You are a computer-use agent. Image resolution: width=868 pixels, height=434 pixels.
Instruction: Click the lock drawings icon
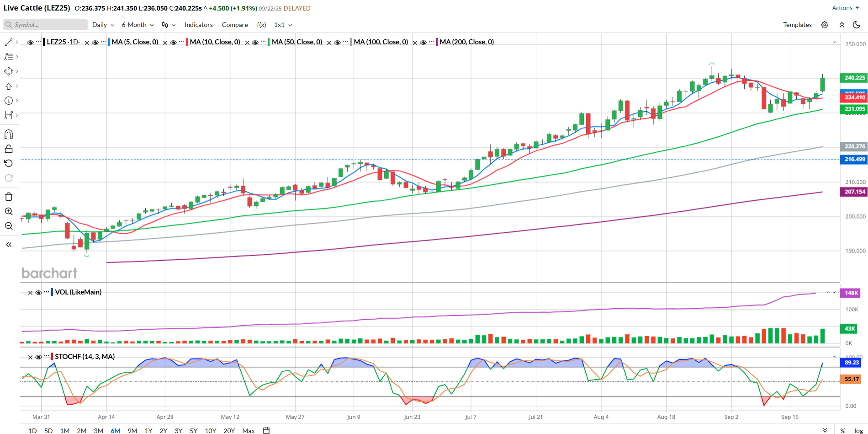pyautogui.click(x=9, y=149)
